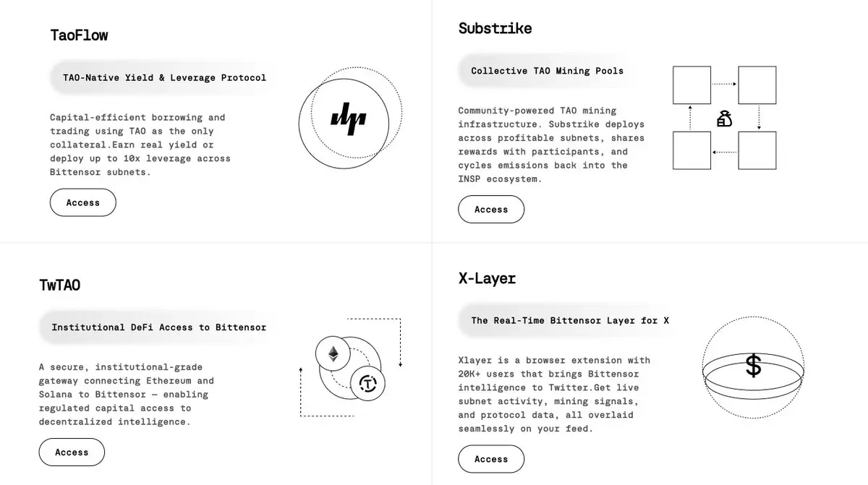Image resolution: width=868 pixels, height=485 pixels.
Task: Click the Collective TAO Mining Pools tag
Action: coord(548,71)
